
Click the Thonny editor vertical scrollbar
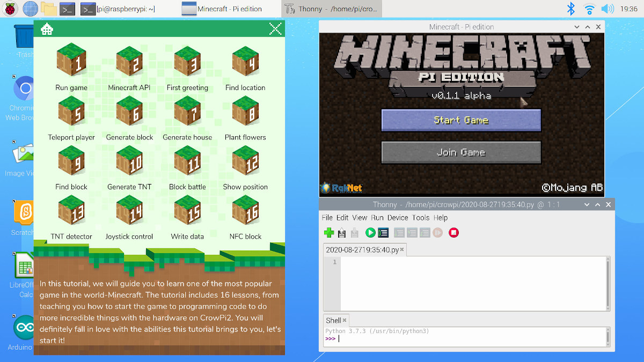(608, 283)
